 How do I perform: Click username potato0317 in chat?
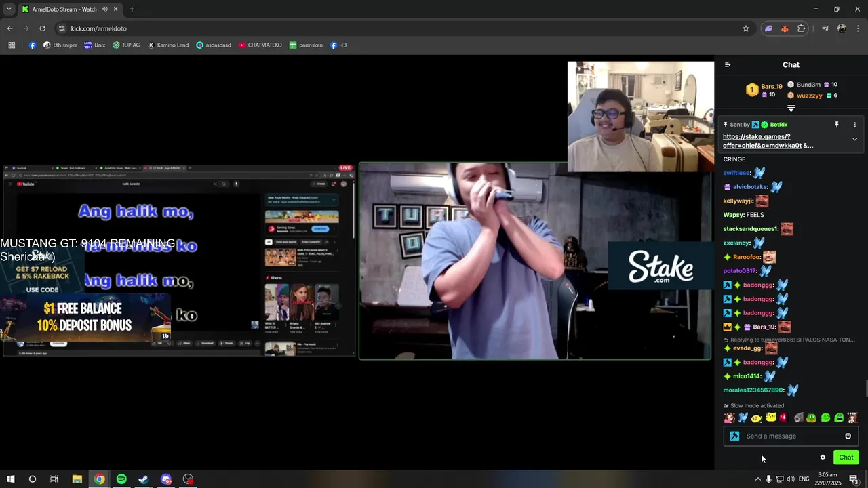click(740, 271)
